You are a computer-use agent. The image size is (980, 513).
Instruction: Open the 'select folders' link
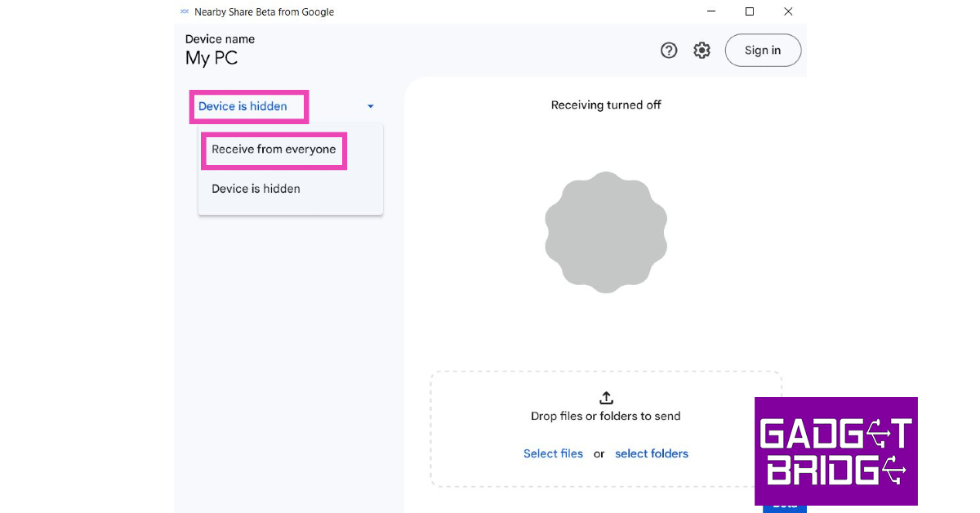point(652,454)
